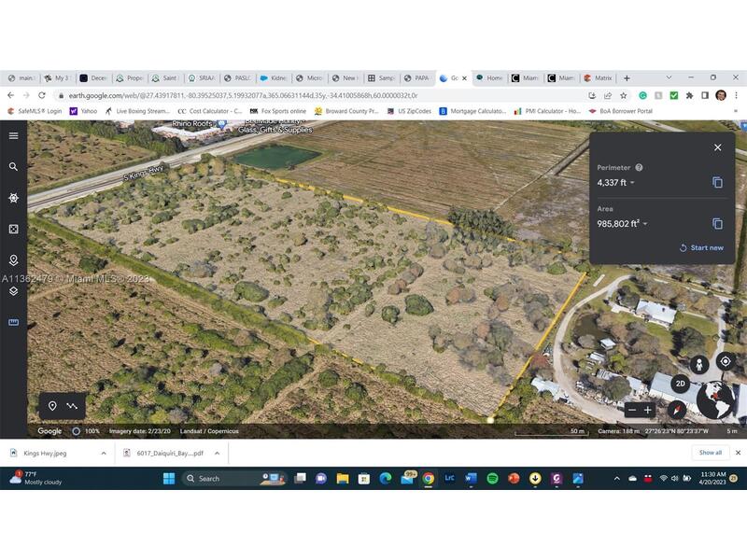This screenshot has height=560, width=747.
Task: Go back in browser history
Action: tap(11, 96)
